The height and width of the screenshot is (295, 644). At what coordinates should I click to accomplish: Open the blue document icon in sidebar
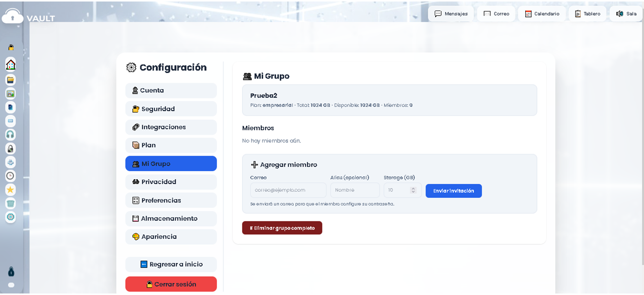[x=11, y=107]
